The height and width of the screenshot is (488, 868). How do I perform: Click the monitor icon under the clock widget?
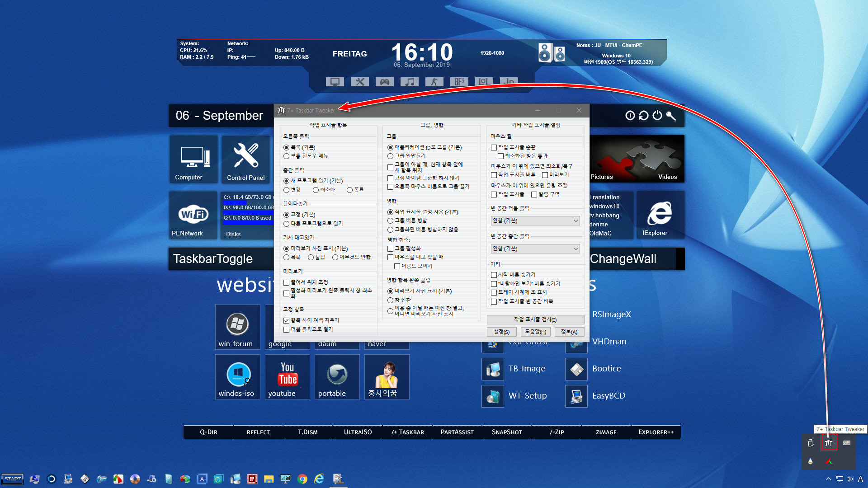[335, 82]
